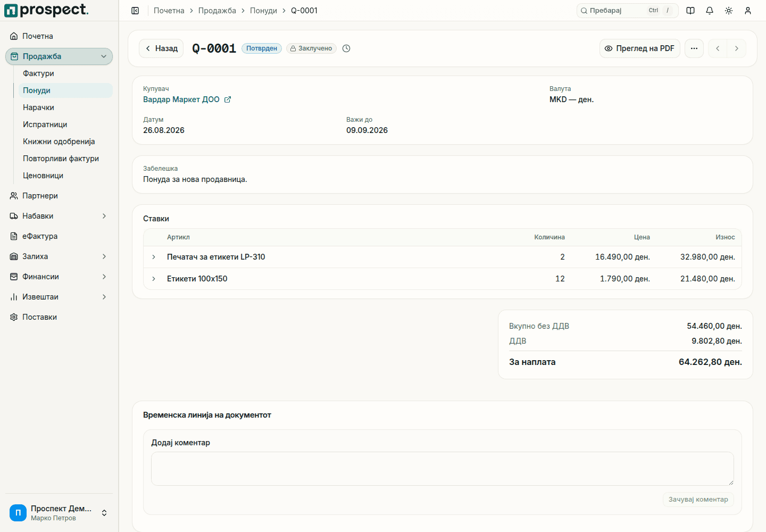766x532 pixels.
Task: Show document history clock icon
Action: click(x=346, y=48)
